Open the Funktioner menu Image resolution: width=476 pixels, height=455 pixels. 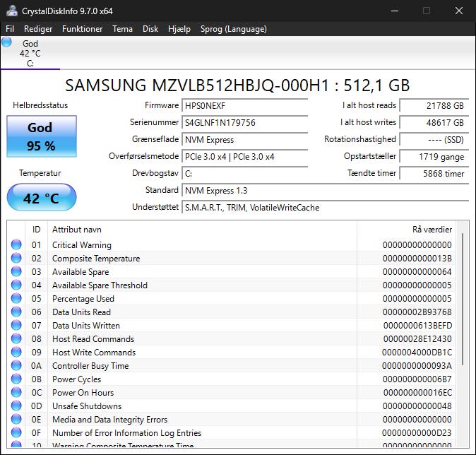[x=82, y=29]
